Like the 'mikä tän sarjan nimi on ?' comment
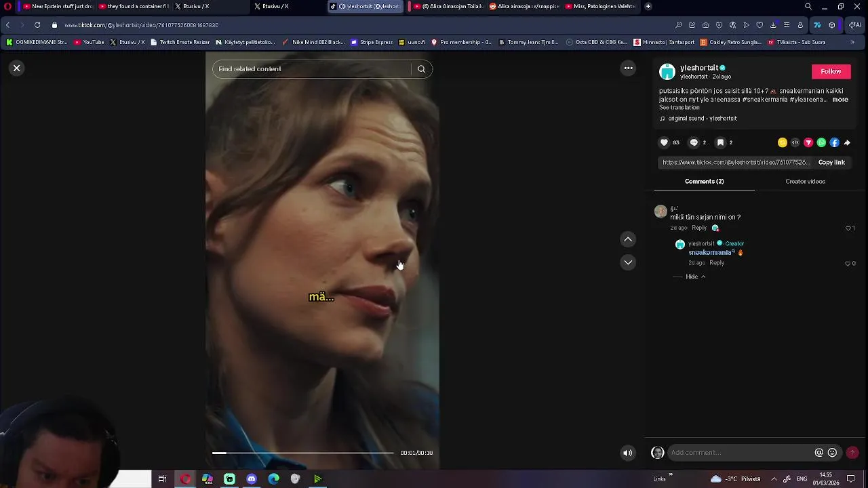868x488 pixels. tap(848, 228)
